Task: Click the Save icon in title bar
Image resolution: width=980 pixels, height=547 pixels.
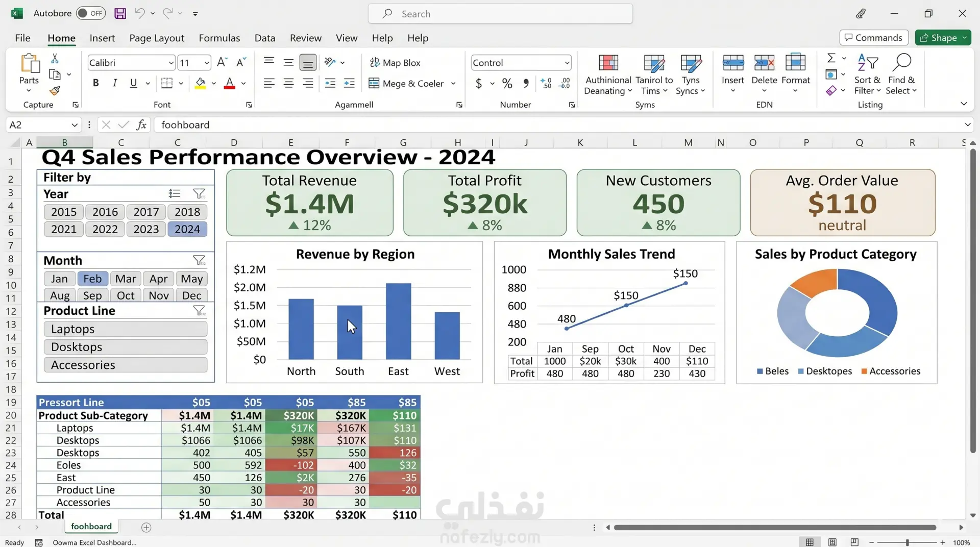Action: 120,13
